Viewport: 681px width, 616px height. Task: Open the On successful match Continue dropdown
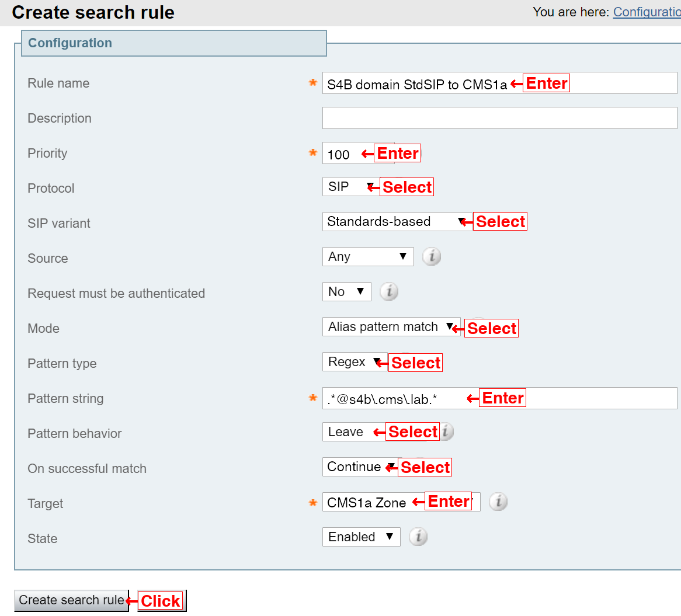[360, 467]
